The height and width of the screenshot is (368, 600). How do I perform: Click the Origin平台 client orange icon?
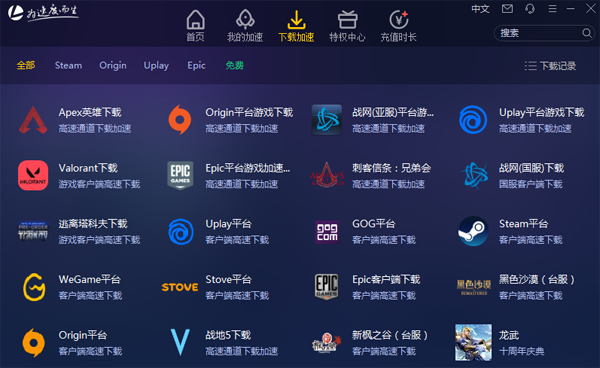pos(34,343)
